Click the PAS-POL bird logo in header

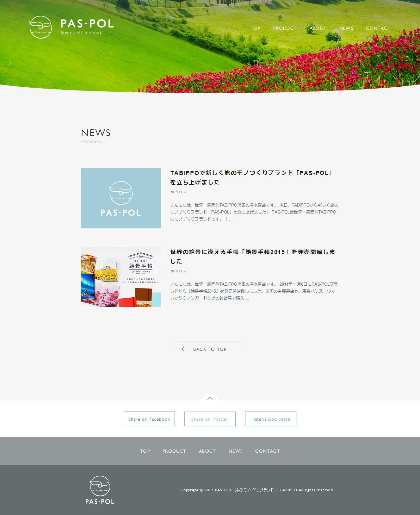pos(40,27)
